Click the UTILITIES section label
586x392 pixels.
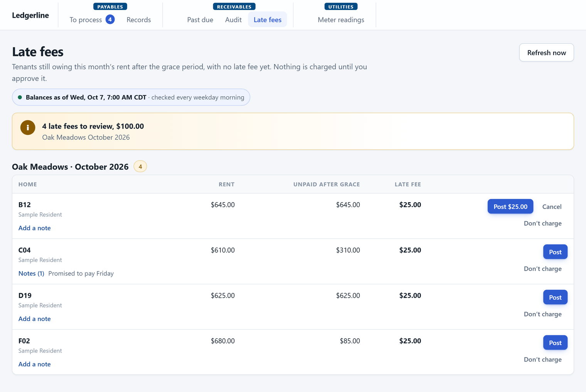click(341, 7)
